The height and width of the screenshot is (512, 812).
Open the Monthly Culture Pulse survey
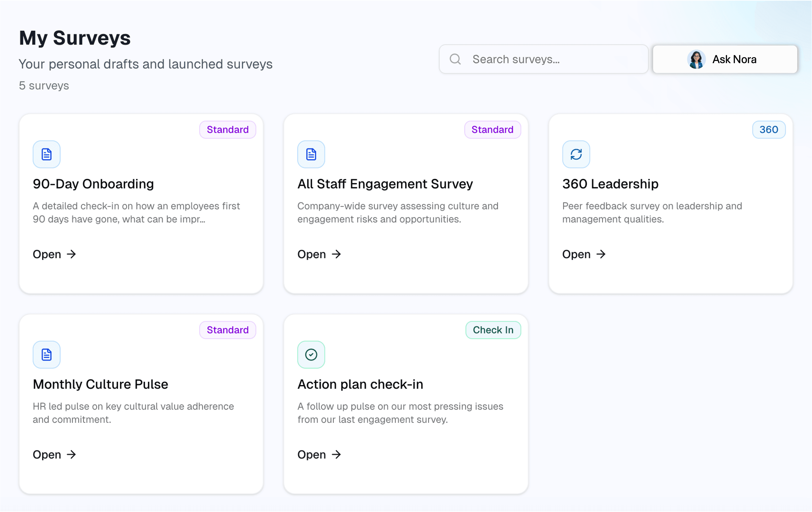[54, 454]
